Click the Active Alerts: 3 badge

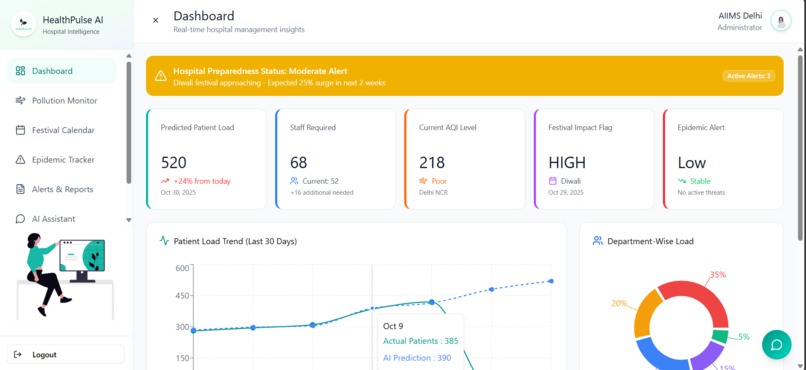(749, 76)
